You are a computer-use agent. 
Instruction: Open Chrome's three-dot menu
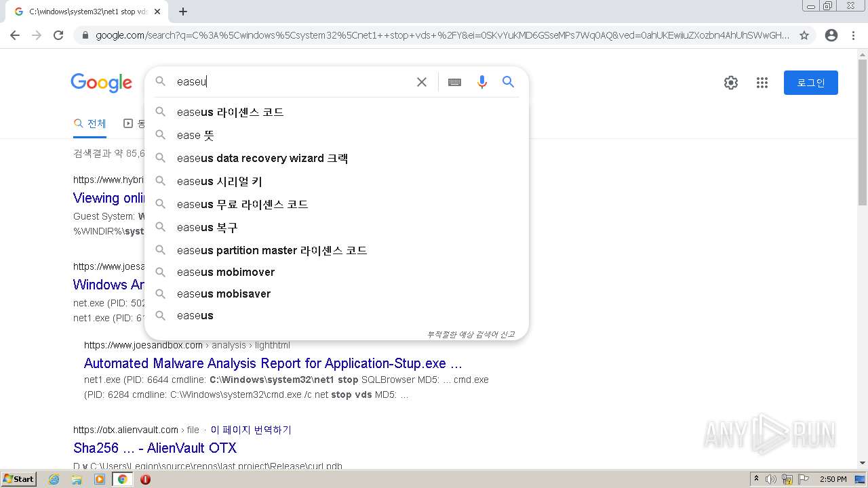tap(853, 35)
